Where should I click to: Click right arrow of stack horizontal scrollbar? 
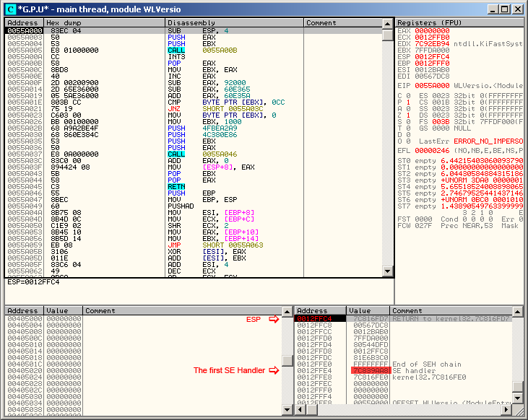[x=506, y=410]
